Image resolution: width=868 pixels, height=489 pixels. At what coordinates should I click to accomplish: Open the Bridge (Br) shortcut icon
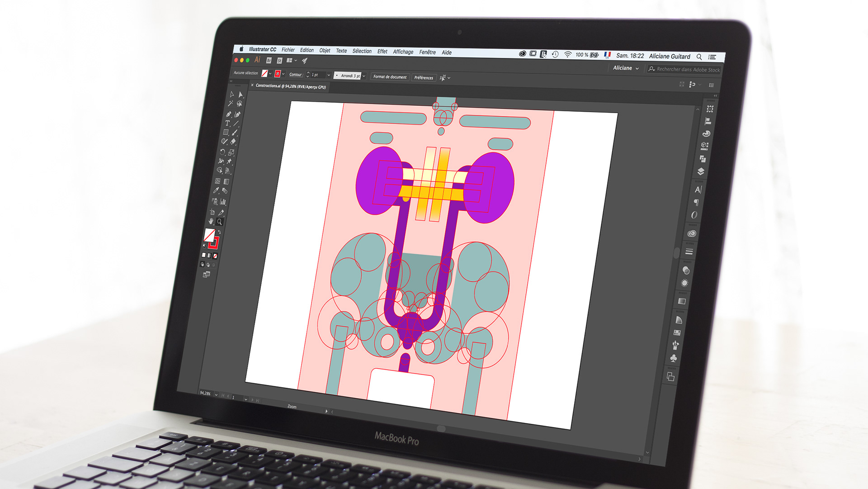click(x=269, y=60)
